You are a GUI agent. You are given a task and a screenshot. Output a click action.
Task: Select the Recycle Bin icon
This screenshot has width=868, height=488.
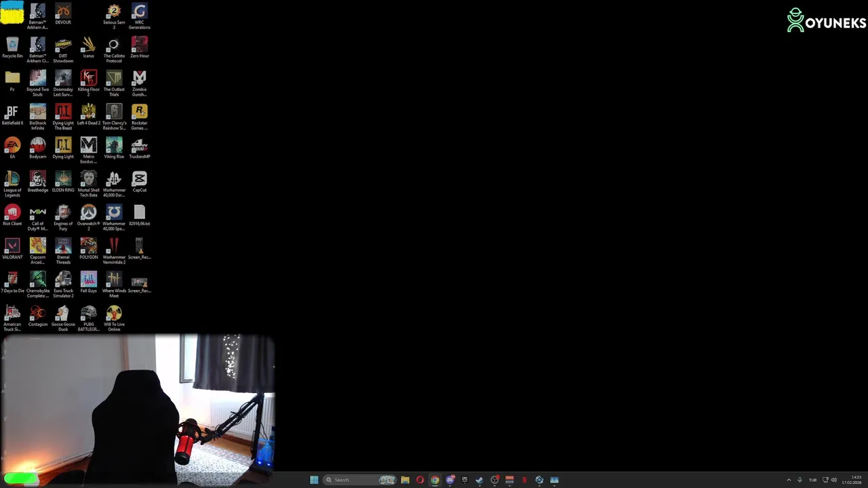coord(12,47)
